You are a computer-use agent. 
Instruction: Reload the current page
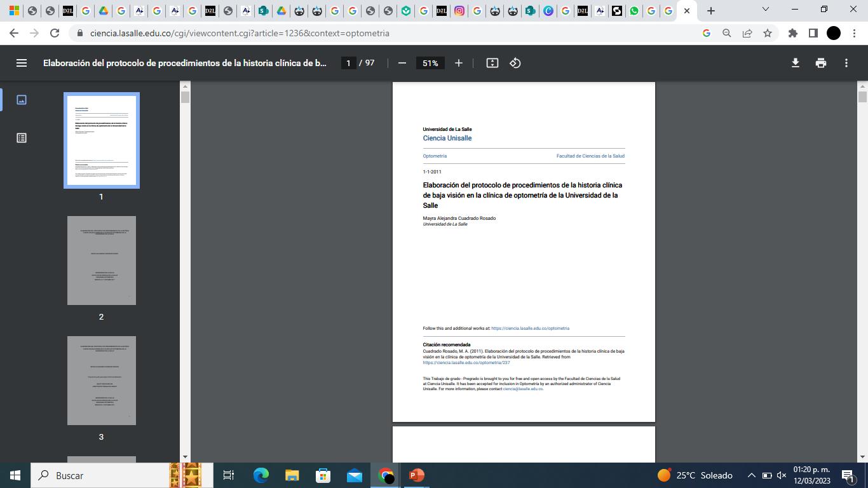55,33
